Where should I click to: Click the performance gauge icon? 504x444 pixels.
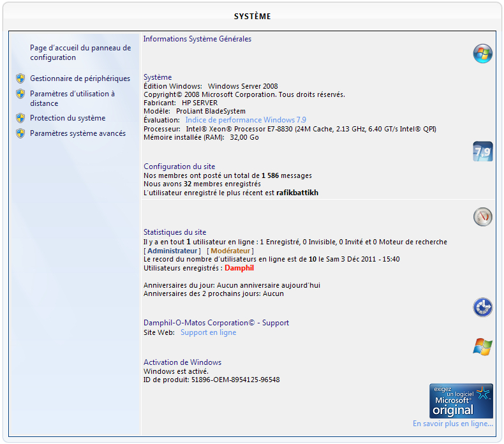[482, 217]
